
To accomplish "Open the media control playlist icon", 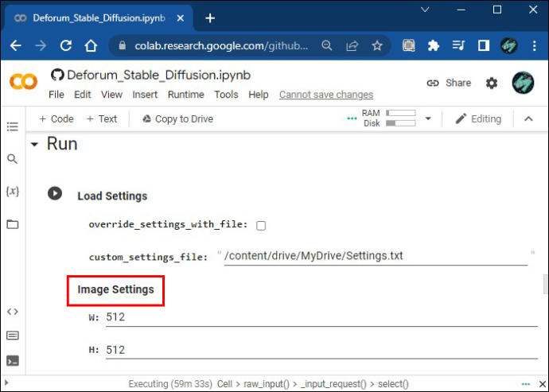I will coord(458,45).
